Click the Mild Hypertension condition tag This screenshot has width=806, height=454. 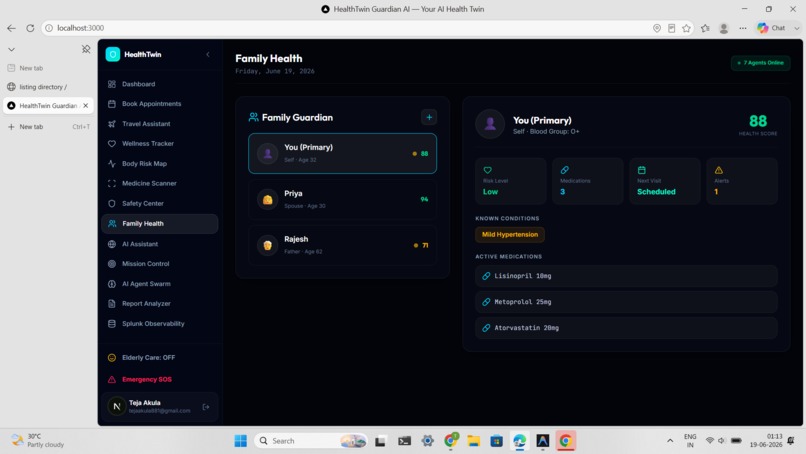coord(510,234)
